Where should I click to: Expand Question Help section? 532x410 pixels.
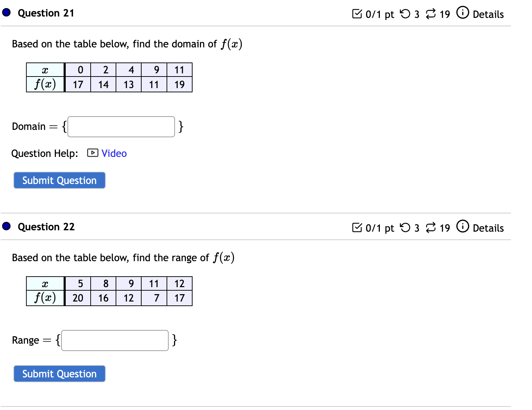[45, 153]
